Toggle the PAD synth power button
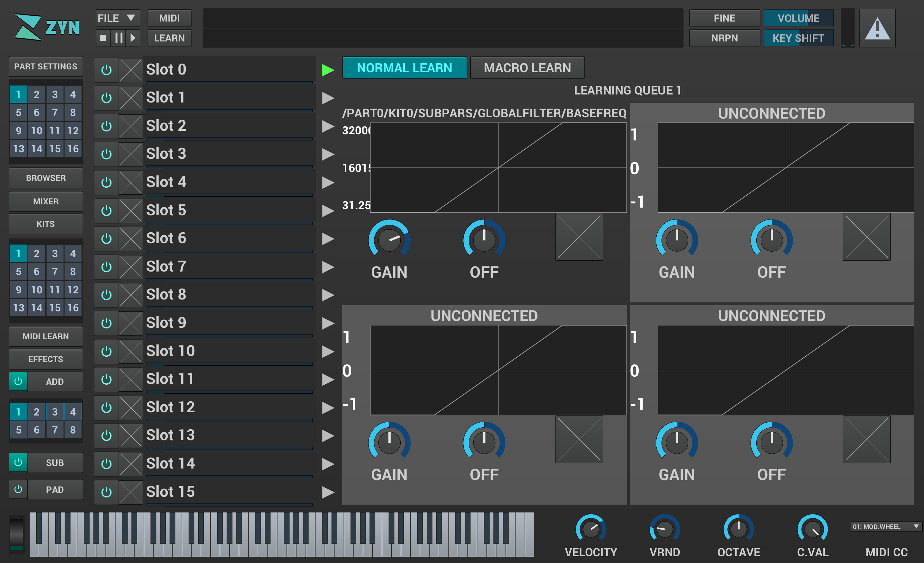924x563 pixels. [x=18, y=489]
